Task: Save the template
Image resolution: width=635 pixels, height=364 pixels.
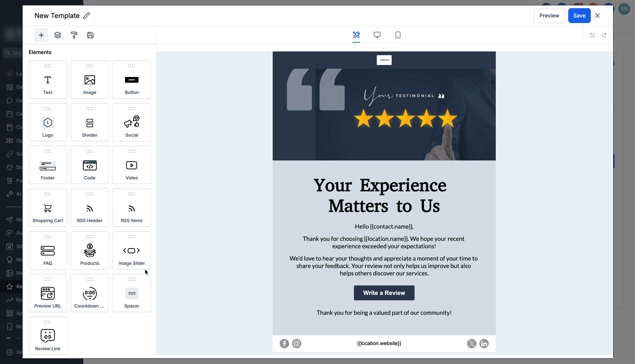Action: tap(579, 16)
